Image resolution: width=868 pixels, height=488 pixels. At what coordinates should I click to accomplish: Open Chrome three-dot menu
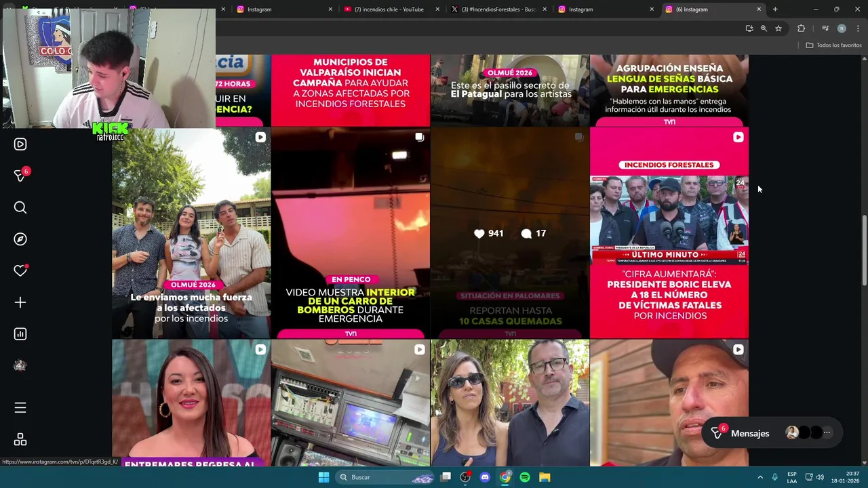858,28
